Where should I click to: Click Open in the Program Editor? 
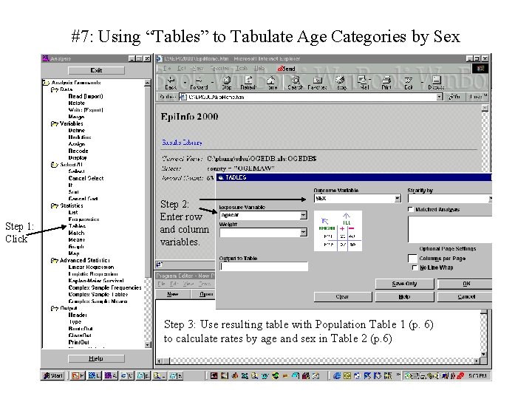point(204,294)
